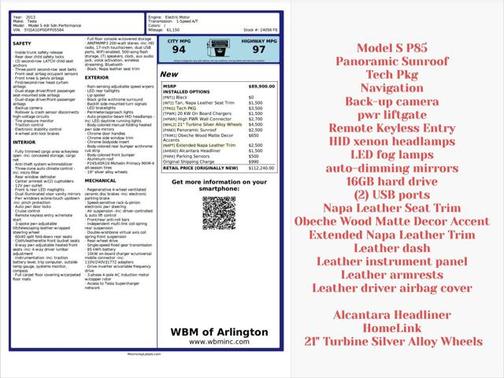Click the 'INTERIOR' section heading

(x=24, y=142)
